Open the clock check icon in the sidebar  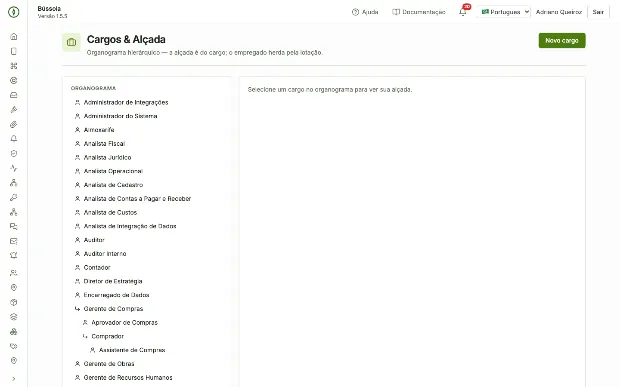click(13, 153)
